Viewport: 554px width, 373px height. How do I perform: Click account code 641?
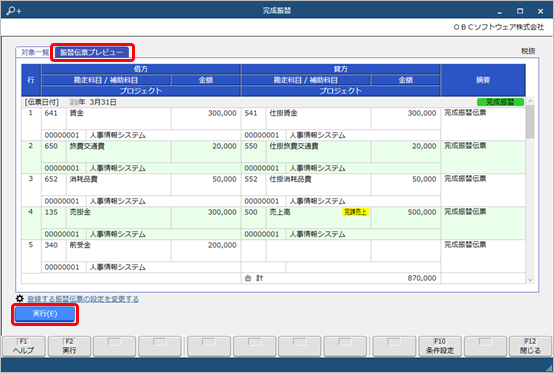click(x=51, y=113)
